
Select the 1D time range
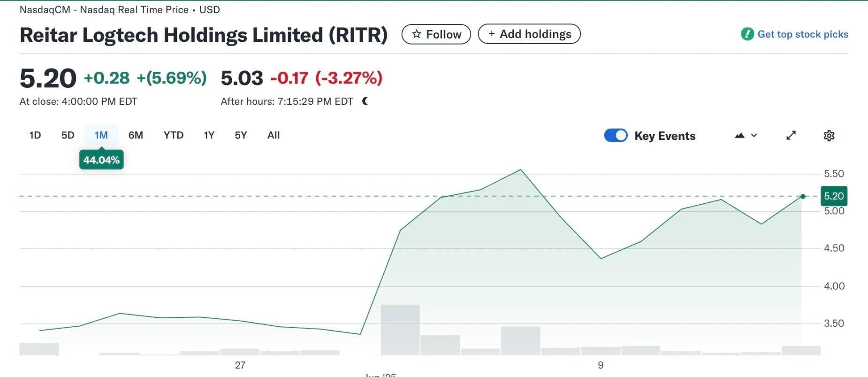point(35,135)
